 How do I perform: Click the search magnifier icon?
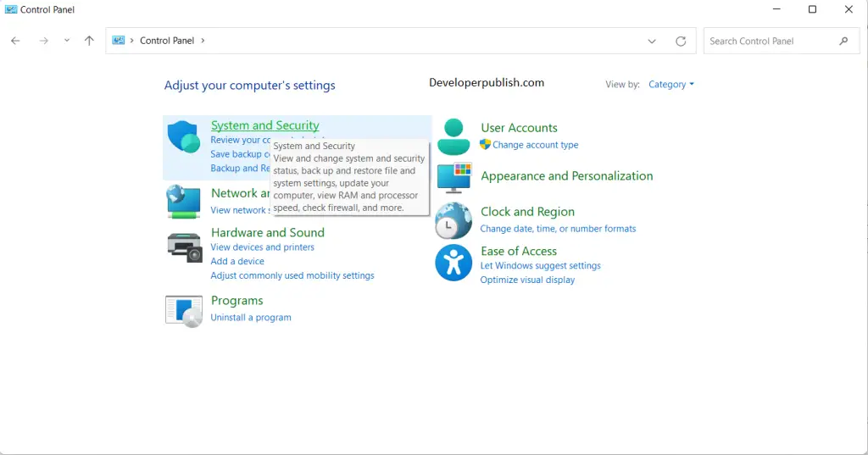[x=843, y=41]
